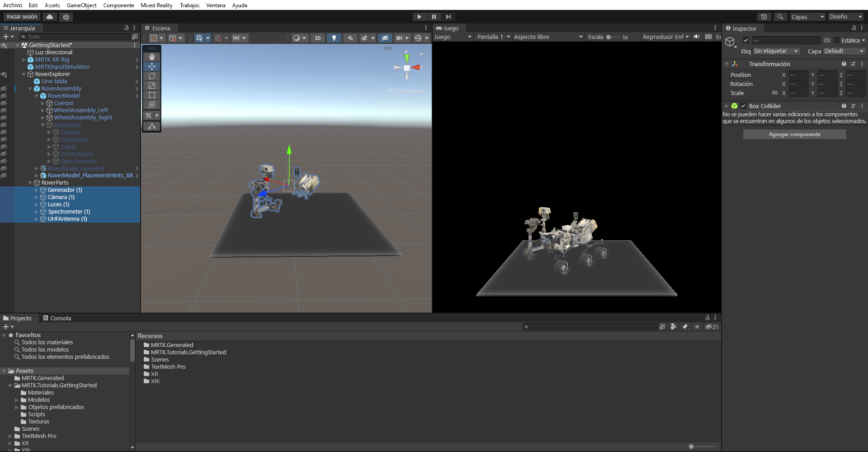This screenshot has width=868, height=452.
Task: Open the custom editor tools icon
Action: coord(149,116)
